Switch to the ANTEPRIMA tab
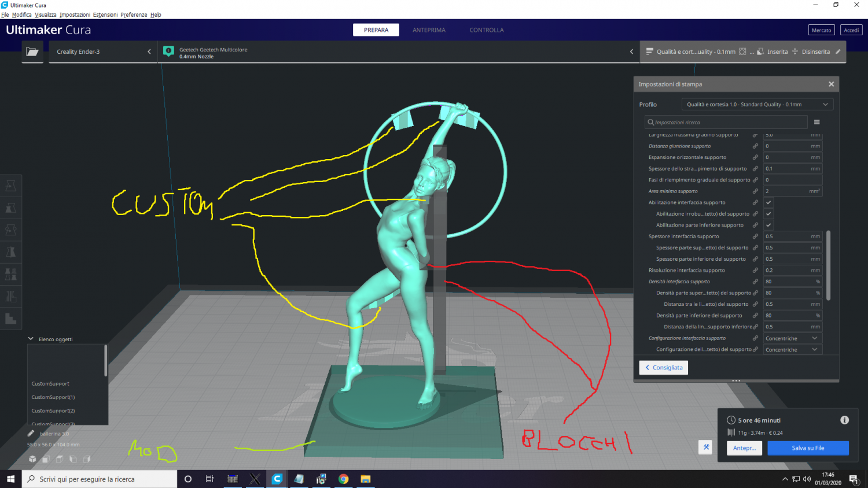The image size is (868, 488). 429,30
